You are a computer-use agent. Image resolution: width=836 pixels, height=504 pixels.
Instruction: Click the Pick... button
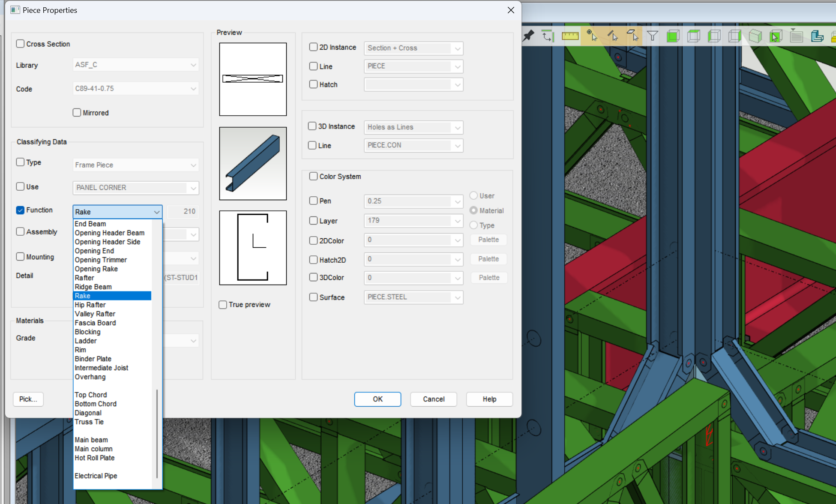[x=28, y=399]
